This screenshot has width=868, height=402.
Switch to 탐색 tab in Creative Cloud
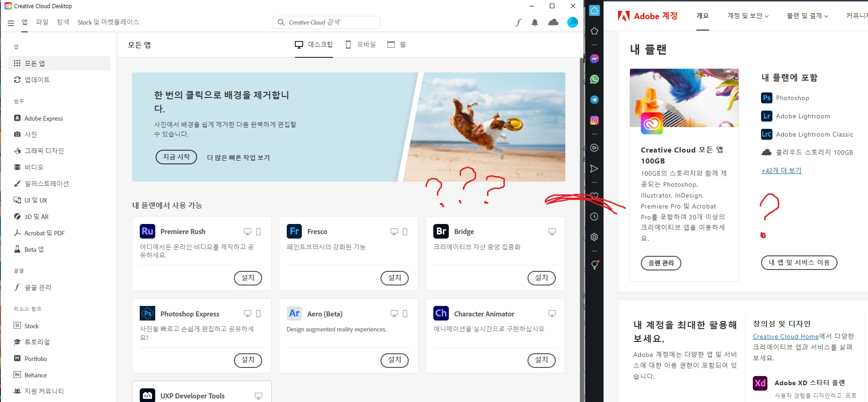click(x=63, y=22)
